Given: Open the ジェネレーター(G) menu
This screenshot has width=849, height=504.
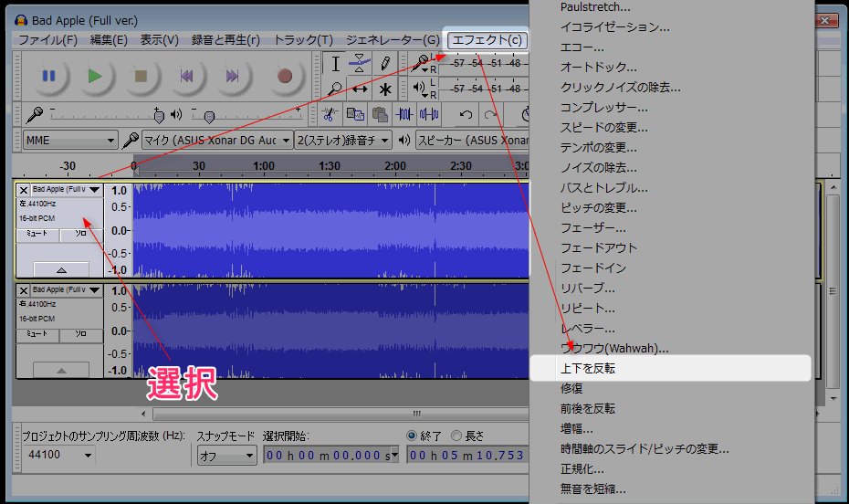Looking at the screenshot, I should coord(393,40).
